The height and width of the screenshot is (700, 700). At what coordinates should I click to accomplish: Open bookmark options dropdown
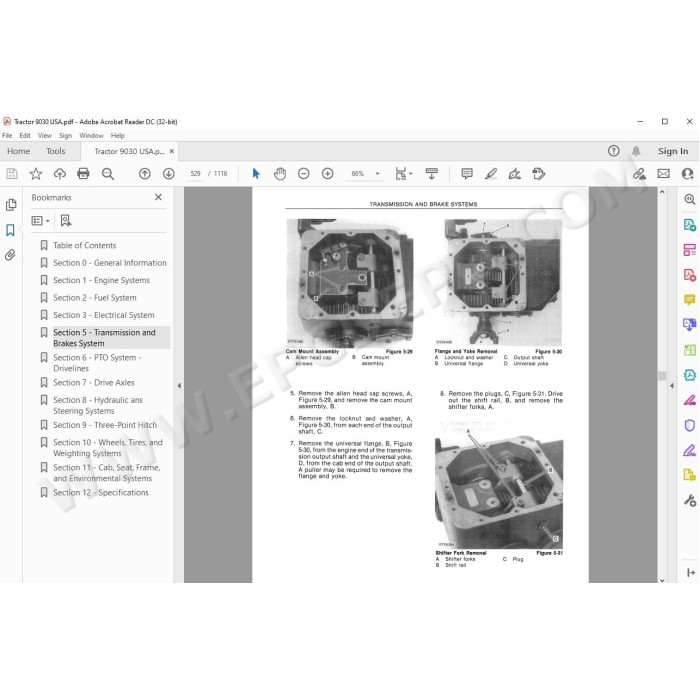(x=40, y=221)
